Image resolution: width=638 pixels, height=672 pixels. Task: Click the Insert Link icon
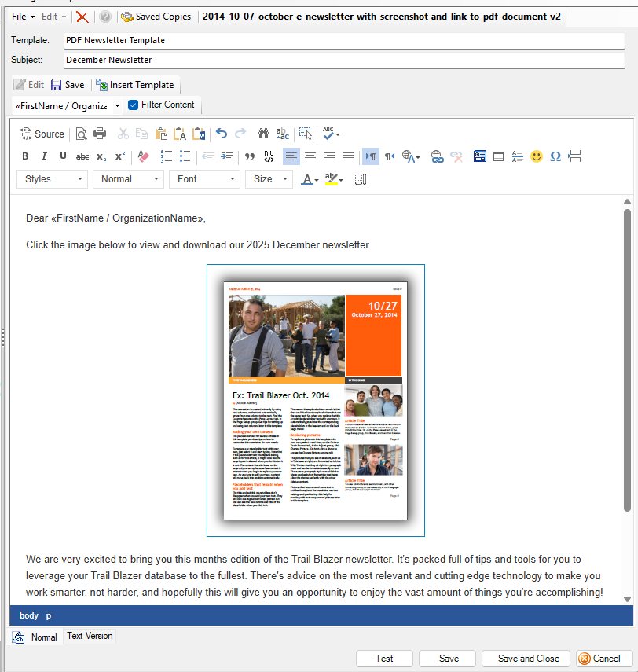pos(437,156)
